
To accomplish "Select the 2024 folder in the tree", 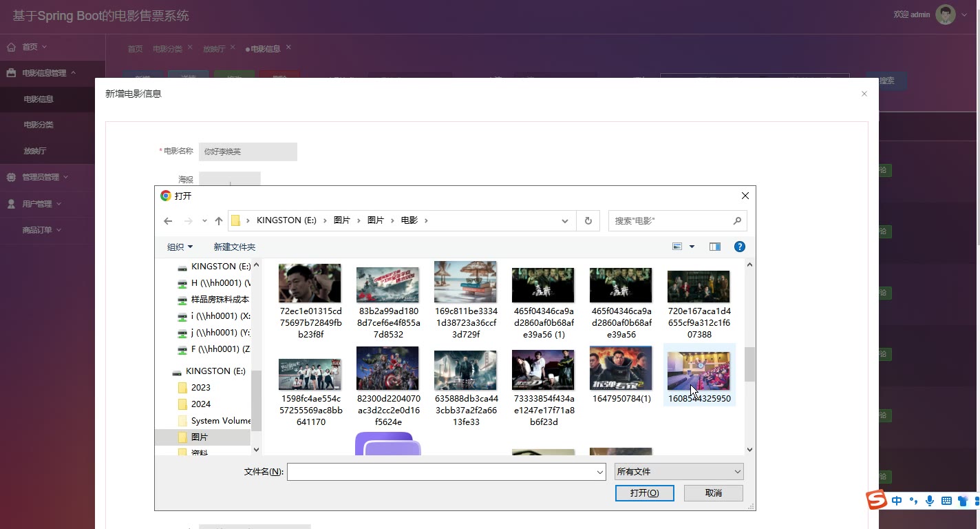I will [202, 404].
